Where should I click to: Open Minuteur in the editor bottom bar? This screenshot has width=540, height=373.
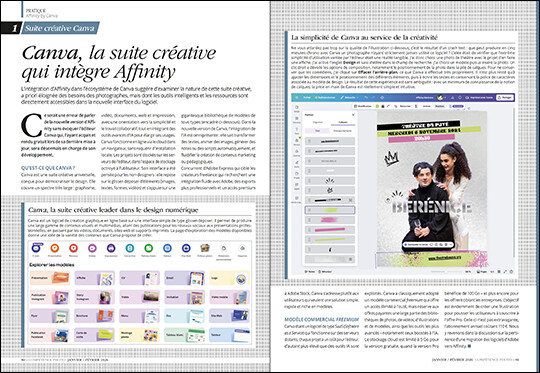[x=324, y=272]
